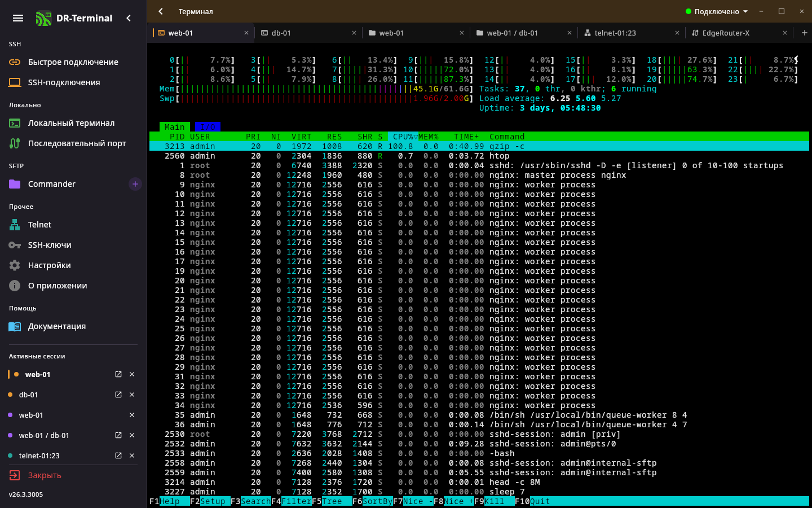Open Документация
Screen dimensions: 812x508
coord(73,326)
